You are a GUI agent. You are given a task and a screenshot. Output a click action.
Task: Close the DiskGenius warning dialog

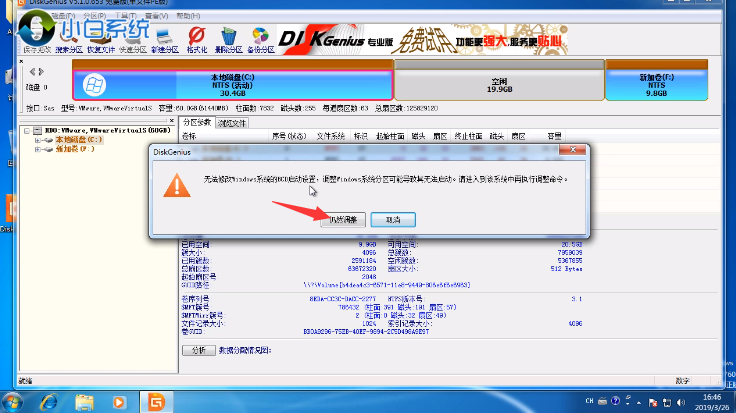click(x=573, y=150)
